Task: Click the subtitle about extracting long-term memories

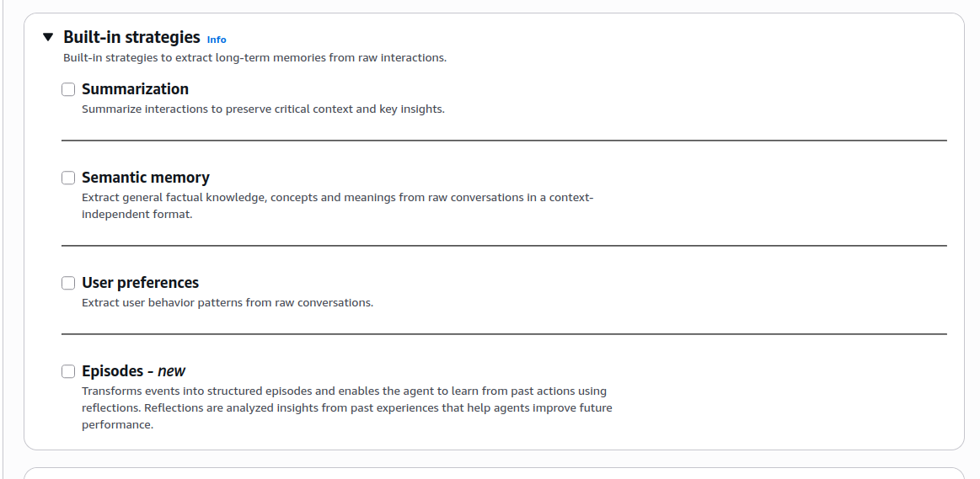Action: 254,58
